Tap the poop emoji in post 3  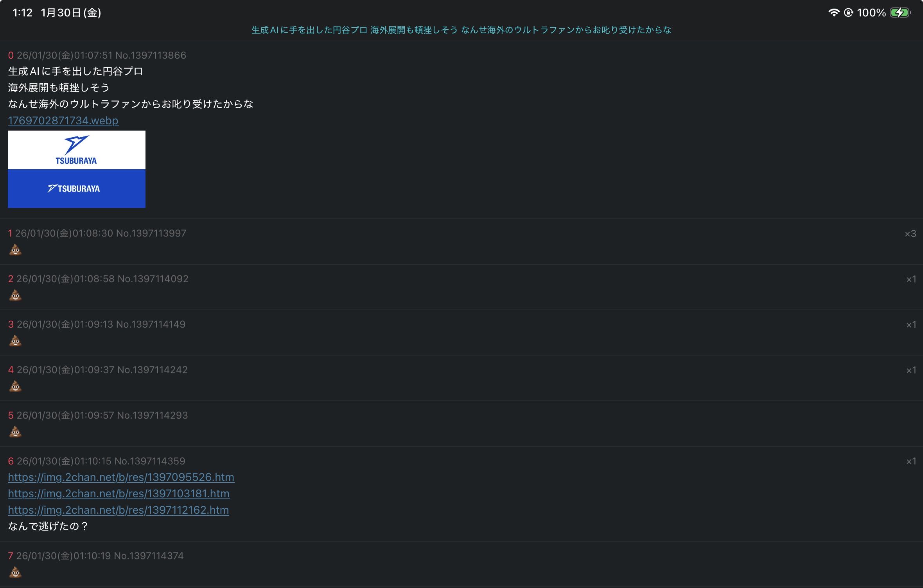[15, 341]
